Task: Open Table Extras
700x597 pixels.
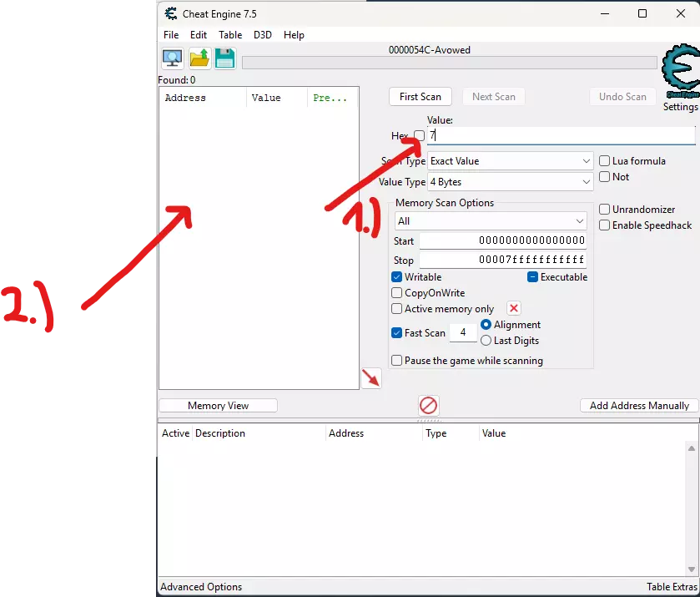Action: (x=672, y=587)
